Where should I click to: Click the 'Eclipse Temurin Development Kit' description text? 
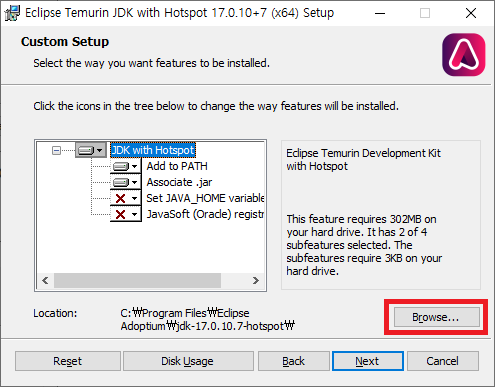364,159
